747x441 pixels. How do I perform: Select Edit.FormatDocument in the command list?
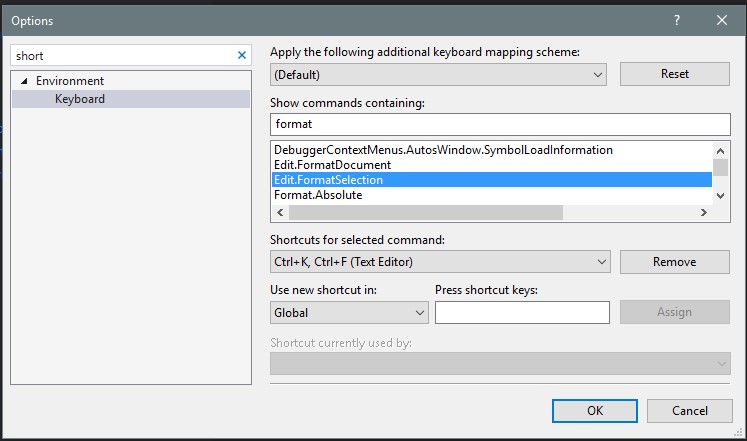point(332,165)
